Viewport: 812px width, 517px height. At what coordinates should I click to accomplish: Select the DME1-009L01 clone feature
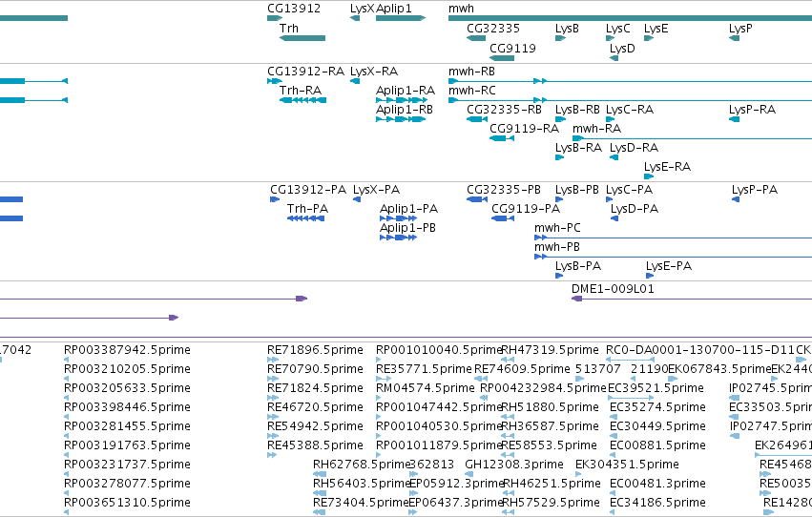(x=692, y=299)
